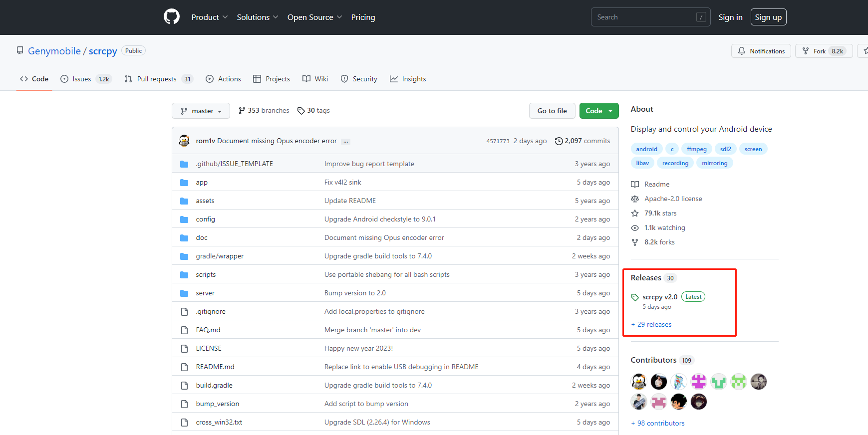868x435 pixels.
Task: Click the file icon beside LICENSE
Action: point(184,349)
